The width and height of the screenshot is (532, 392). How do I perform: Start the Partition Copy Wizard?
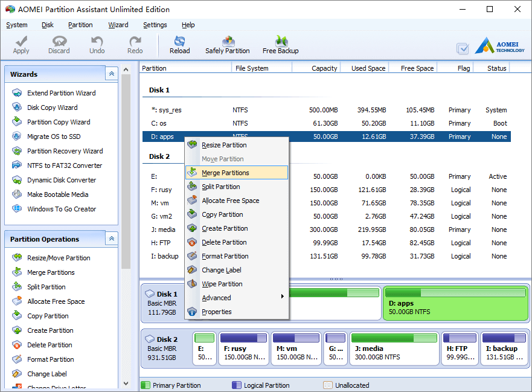coord(59,122)
